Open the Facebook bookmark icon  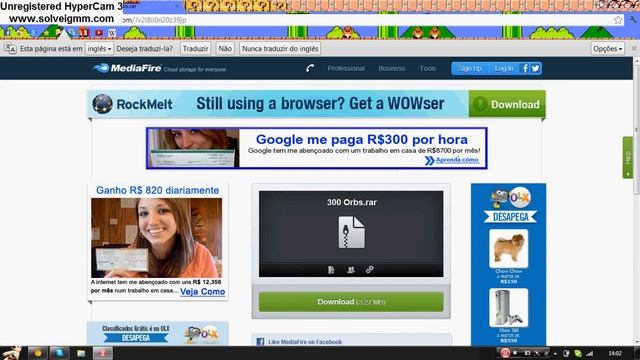point(7,33)
